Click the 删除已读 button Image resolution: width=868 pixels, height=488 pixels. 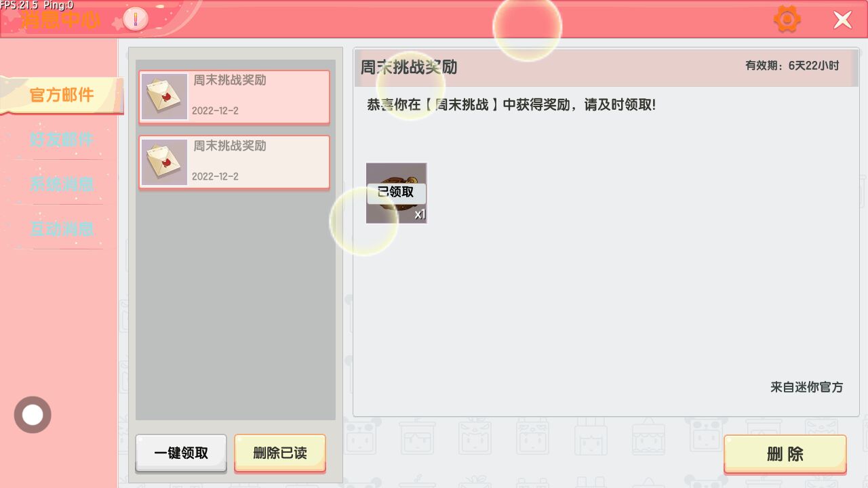tap(279, 453)
